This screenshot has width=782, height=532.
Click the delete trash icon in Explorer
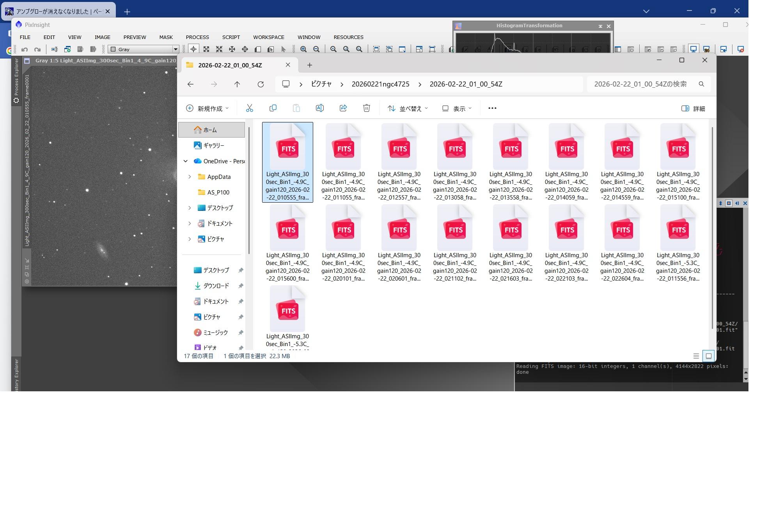coord(366,108)
